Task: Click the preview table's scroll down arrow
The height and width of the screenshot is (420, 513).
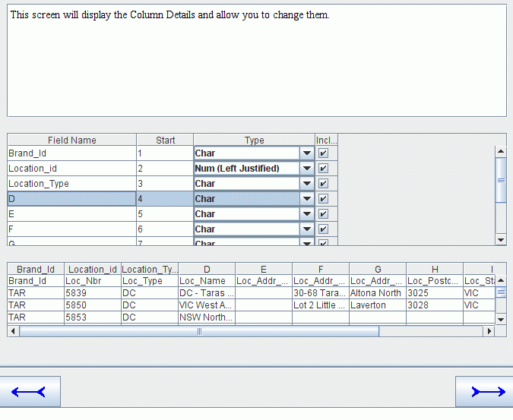Action: tap(501, 319)
